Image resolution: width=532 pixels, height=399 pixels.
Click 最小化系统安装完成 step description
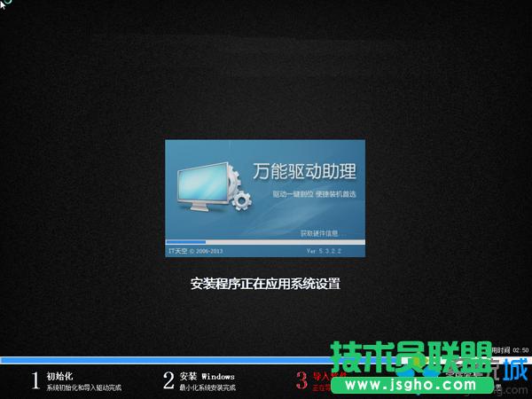[207, 387]
